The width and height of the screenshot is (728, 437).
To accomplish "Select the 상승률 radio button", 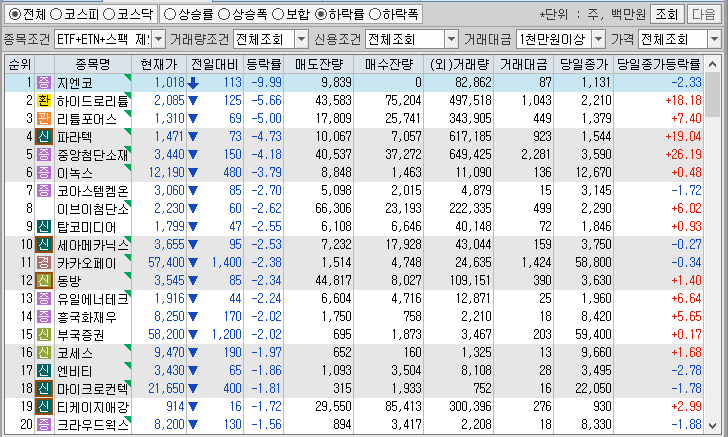I will tap(170, 14).
